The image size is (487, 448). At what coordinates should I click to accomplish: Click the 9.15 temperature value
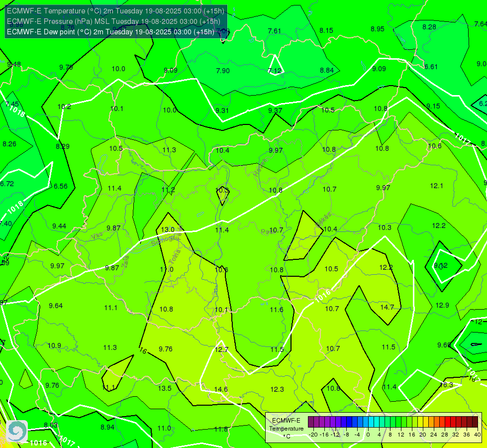coord(433,107)
